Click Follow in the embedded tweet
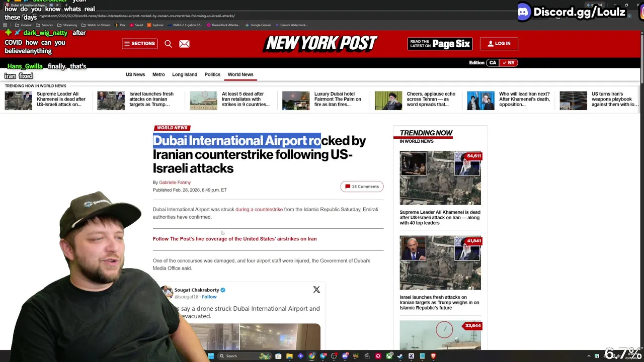Image resolution: width=644 pixels, height=362 pixels. click(209, 297)
